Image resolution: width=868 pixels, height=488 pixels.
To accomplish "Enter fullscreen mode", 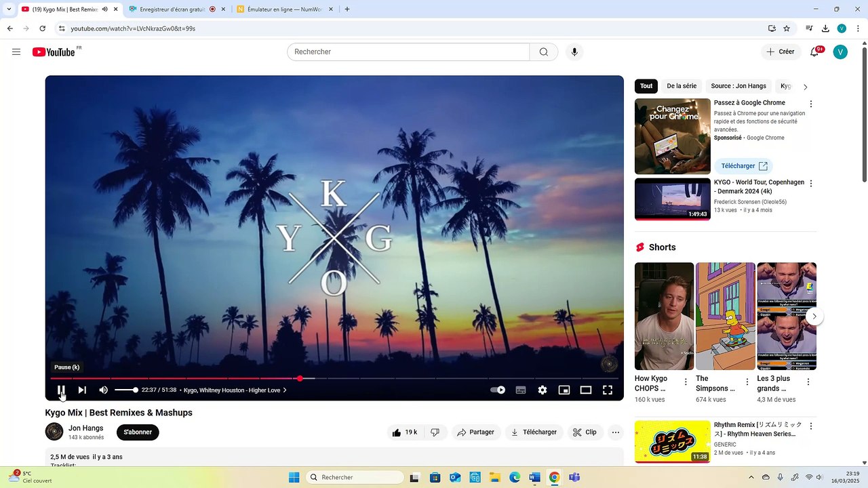I will coord(608,390).
